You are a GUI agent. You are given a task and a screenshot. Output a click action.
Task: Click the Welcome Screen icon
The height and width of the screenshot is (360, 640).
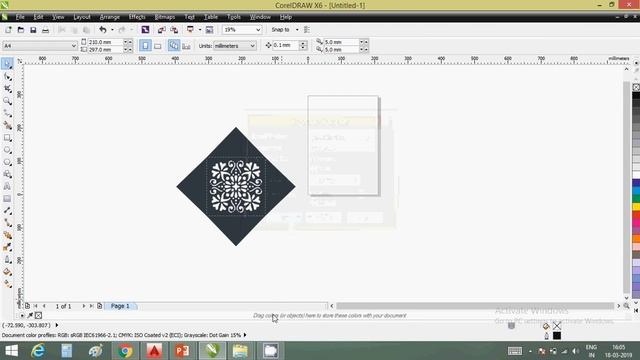pos(209,30)
